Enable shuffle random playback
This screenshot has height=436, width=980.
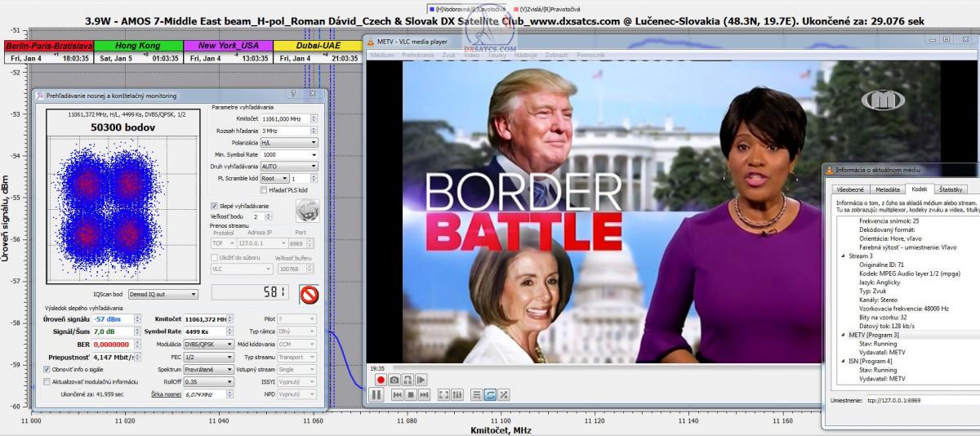pyautogui.click(x=504, y=395)
